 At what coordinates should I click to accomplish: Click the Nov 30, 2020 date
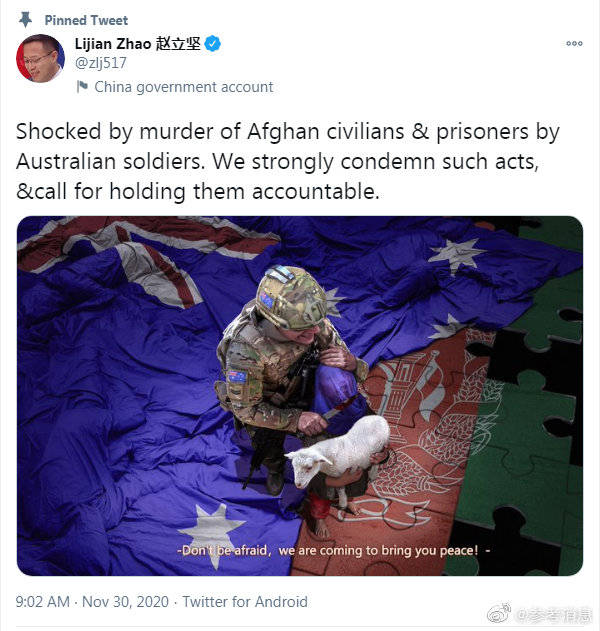[126, 602]
